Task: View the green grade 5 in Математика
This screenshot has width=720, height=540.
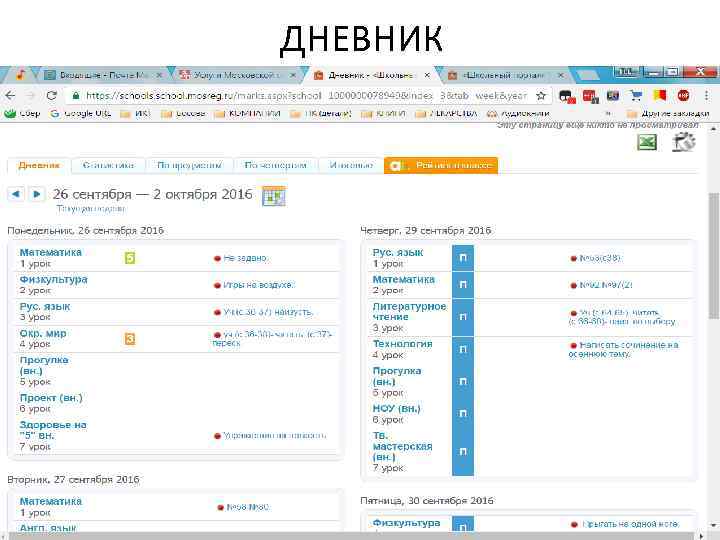Action: 130,258
